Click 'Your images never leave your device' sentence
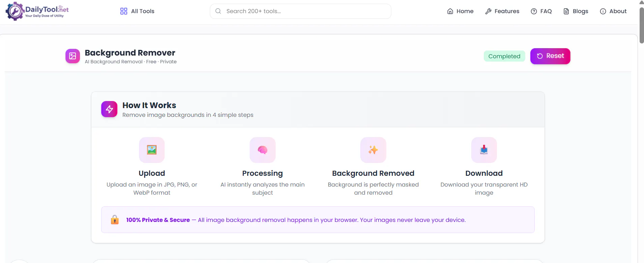Image resolution: width=644 pixels, height=263 pixels. pos(413,220)
